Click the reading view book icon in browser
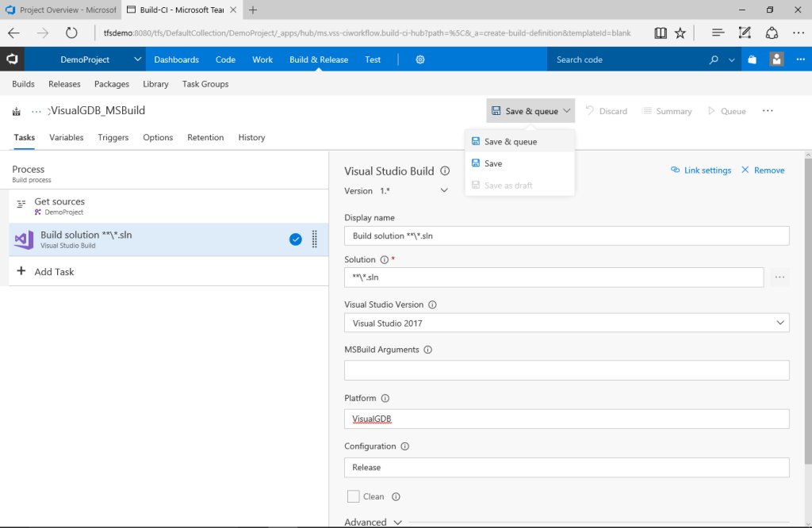Viewport: 812px width, 528px height. (661, 33)
